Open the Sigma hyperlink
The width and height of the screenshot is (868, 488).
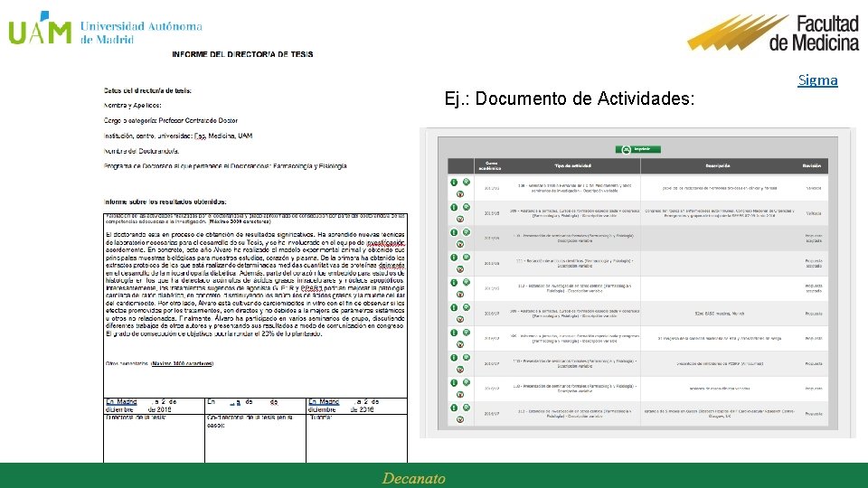pyautogui.click(x=817, y=80)
